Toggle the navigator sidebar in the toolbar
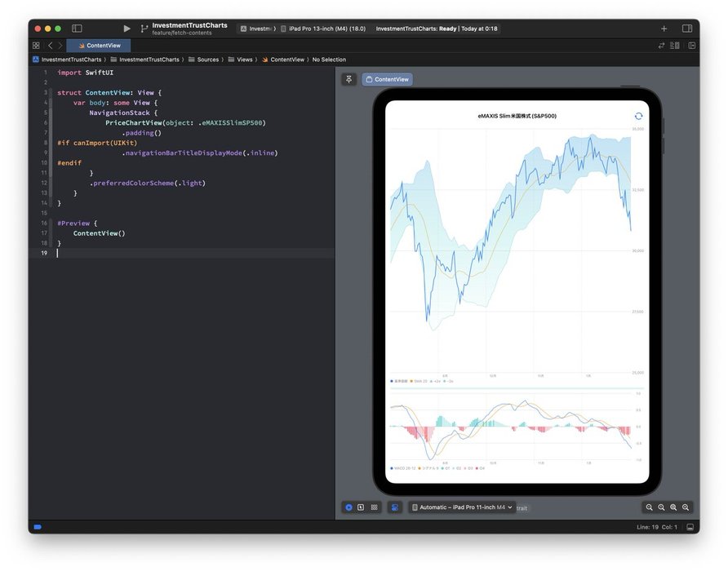728x571 pixels. (77, 29)
